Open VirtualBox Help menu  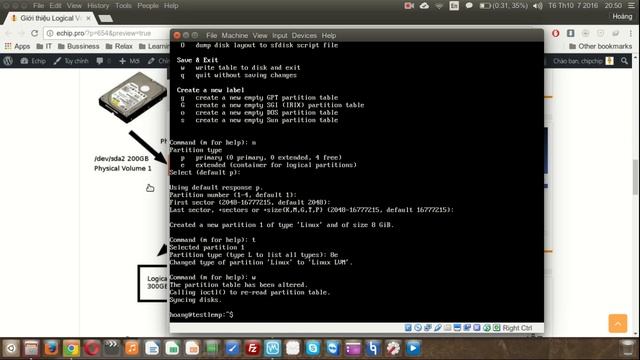tap(329, 36)
